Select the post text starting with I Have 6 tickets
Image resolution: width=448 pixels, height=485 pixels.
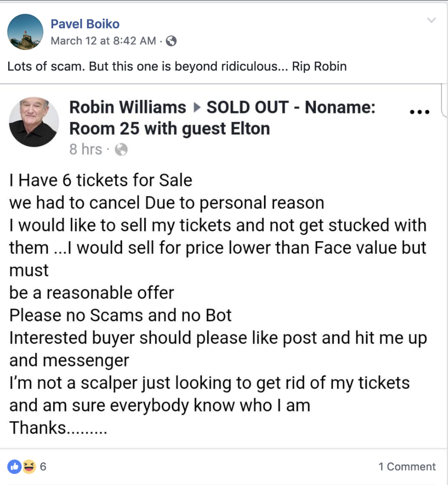pos(100,180)
